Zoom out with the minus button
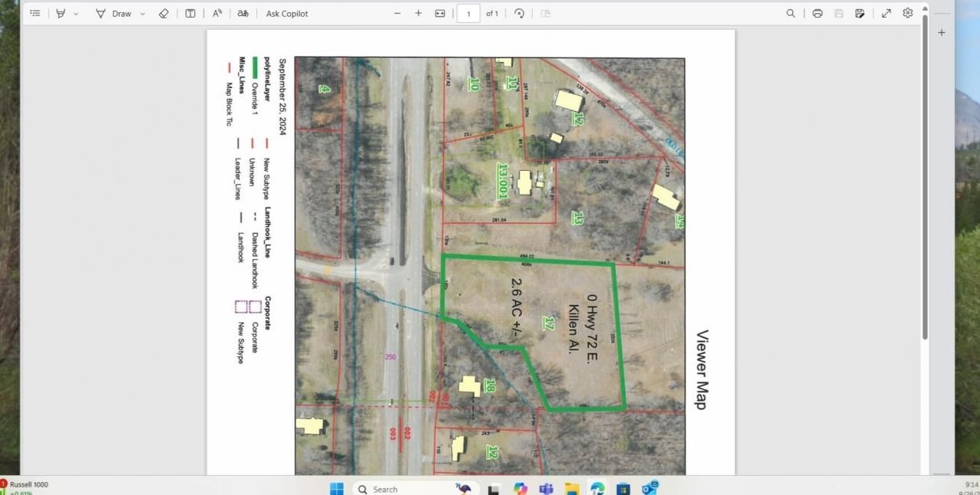Image resolution: width=980 pixels, height=495 pixels. click(397, 13)
